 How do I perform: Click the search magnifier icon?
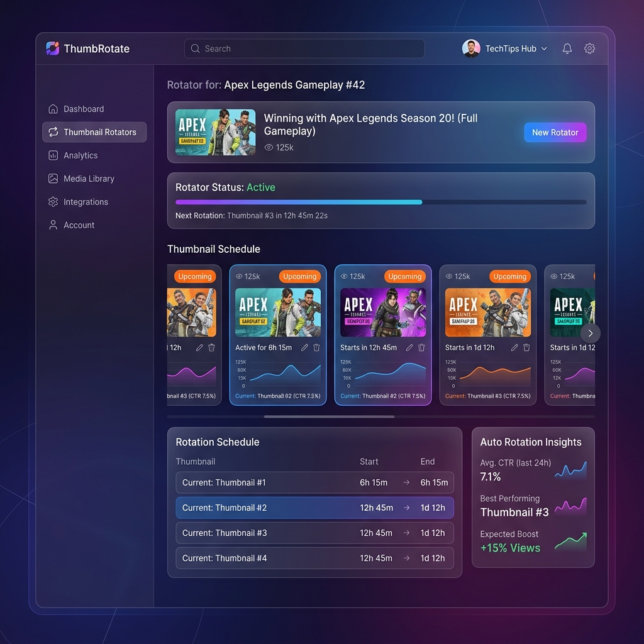196,48
